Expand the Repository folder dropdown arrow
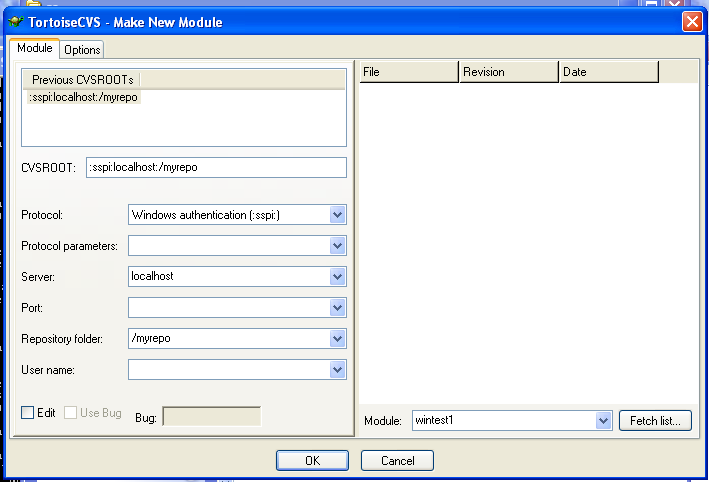 [337, 339]
